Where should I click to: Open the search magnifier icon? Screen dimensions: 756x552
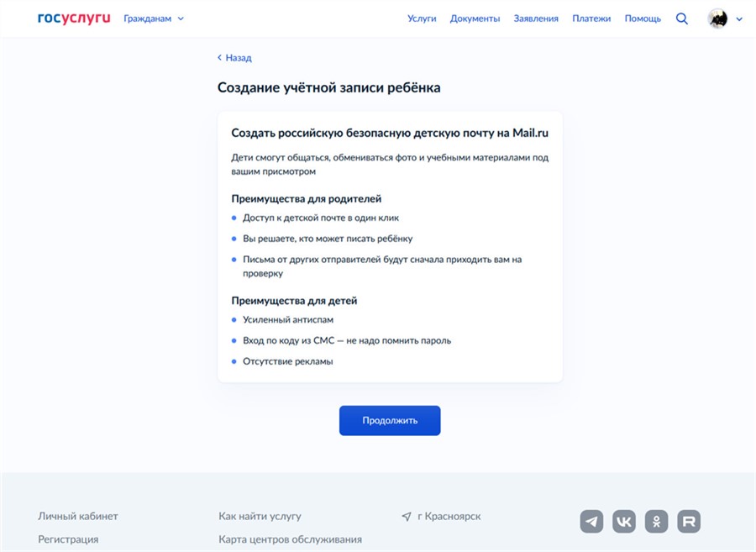tap(682, 18)
